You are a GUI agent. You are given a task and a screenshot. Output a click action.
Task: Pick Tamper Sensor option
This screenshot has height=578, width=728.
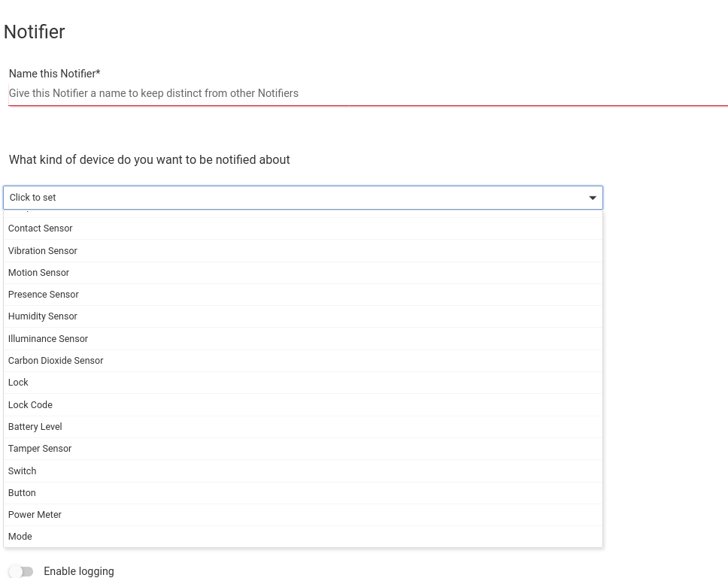pos(40,449)
